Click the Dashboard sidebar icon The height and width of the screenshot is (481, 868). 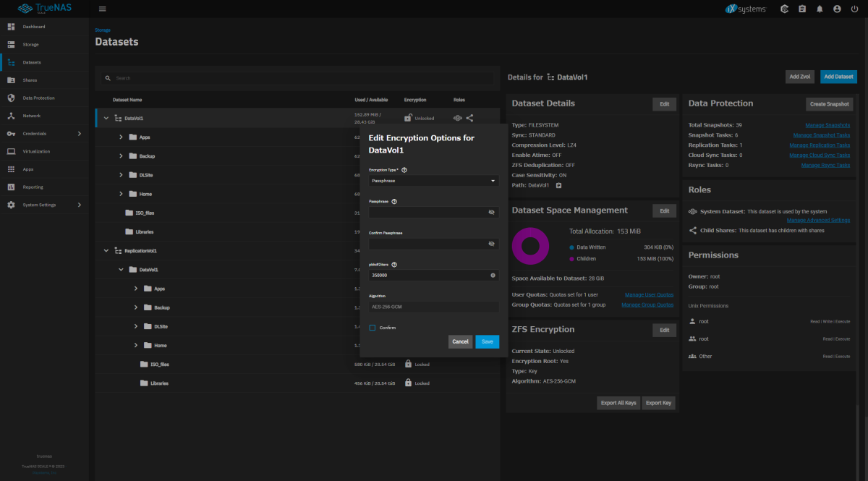coord(11,27)
